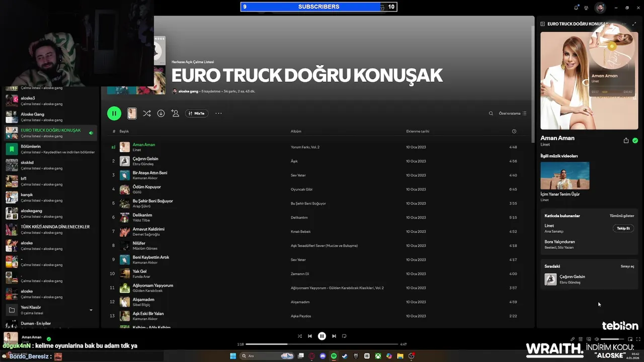Image resolution: width=644 pixels, height=362 pixels.
Task: Open the miniplayer
Action: [x=630, y=339]
